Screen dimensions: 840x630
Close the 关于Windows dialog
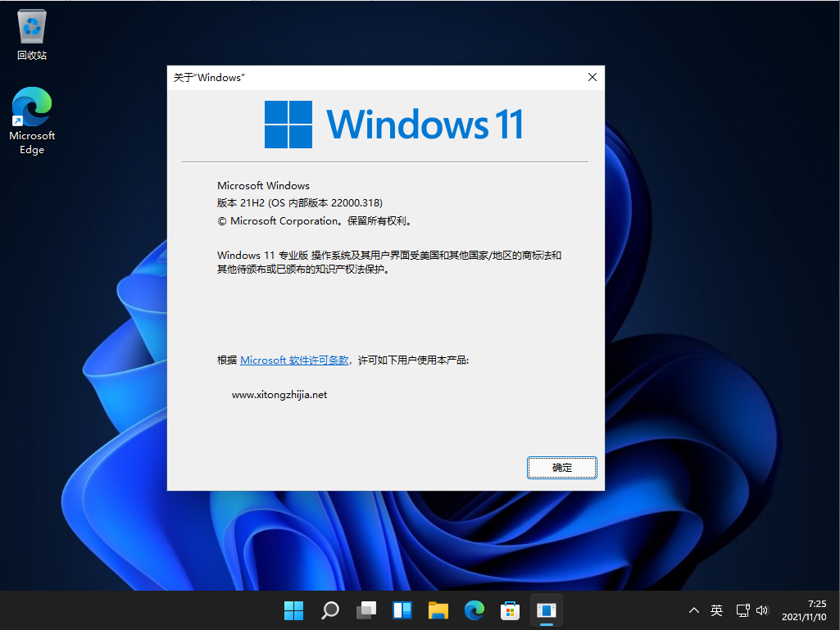point(593,77)
